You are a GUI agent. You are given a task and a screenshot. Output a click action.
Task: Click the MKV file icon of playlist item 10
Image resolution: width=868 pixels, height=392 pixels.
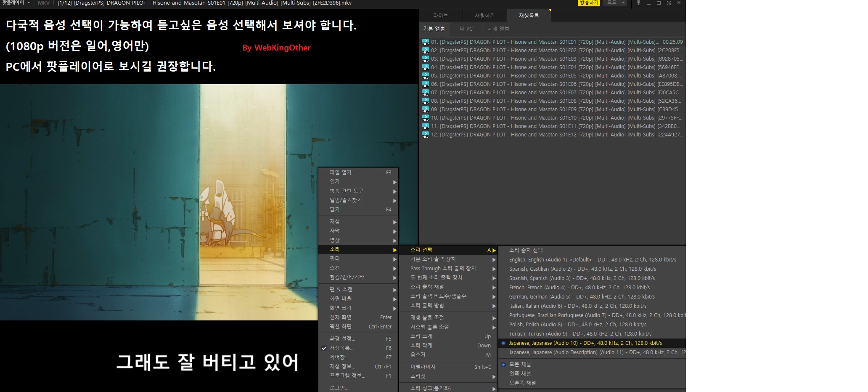(425, 118)
